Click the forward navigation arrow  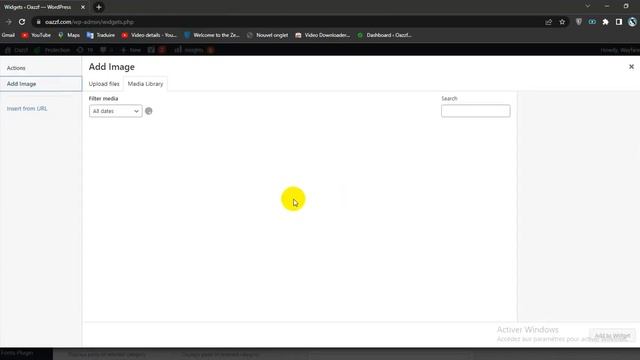click(9, 22)
